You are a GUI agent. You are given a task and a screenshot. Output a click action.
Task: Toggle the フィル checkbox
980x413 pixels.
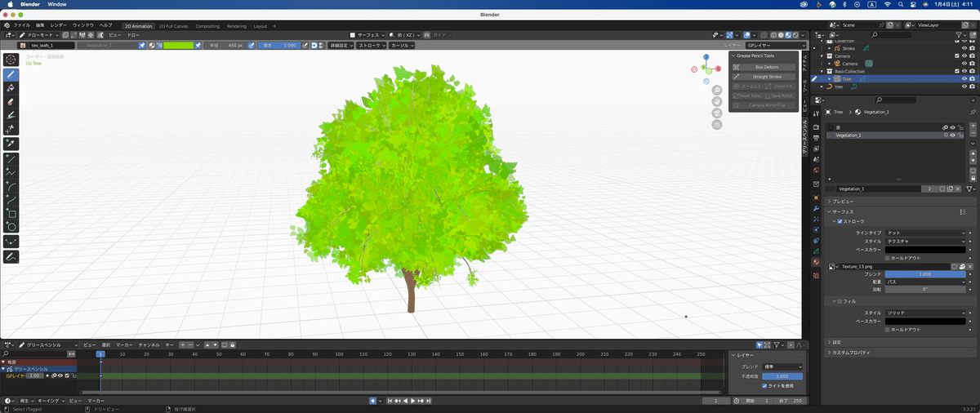[840, 301]
